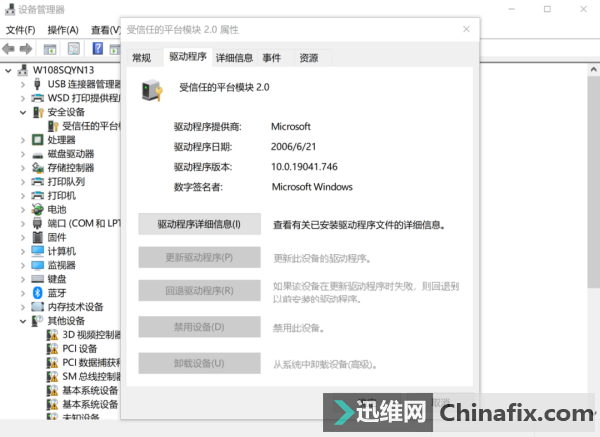Click the print queues icon
The width and height of the screenshot is (600, 437).
tap(38, 181)
